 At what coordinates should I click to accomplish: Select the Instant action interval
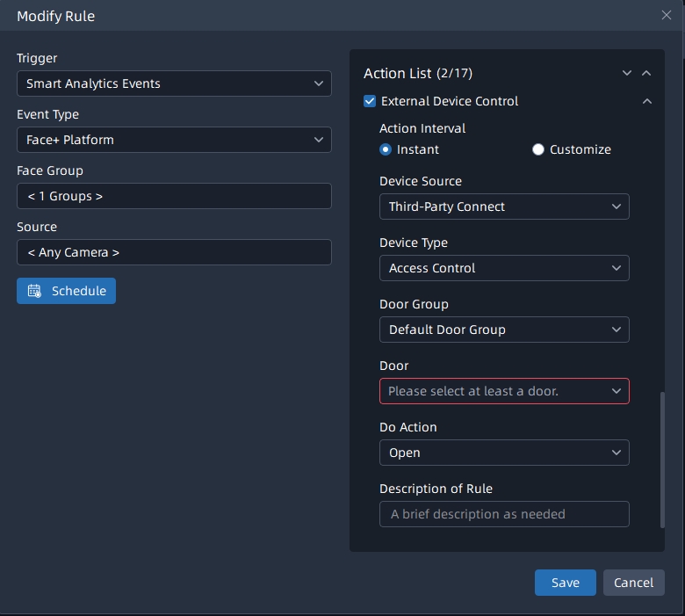coord(386,149)
